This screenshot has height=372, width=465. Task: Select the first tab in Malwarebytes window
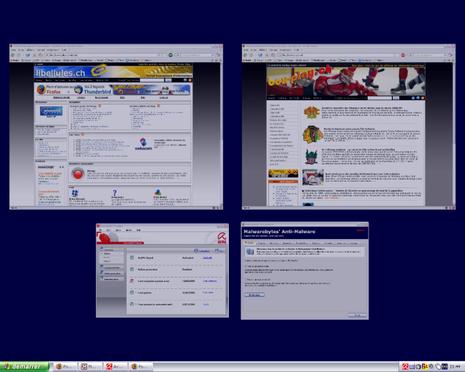pyautogui.click(x=250, y=243)
